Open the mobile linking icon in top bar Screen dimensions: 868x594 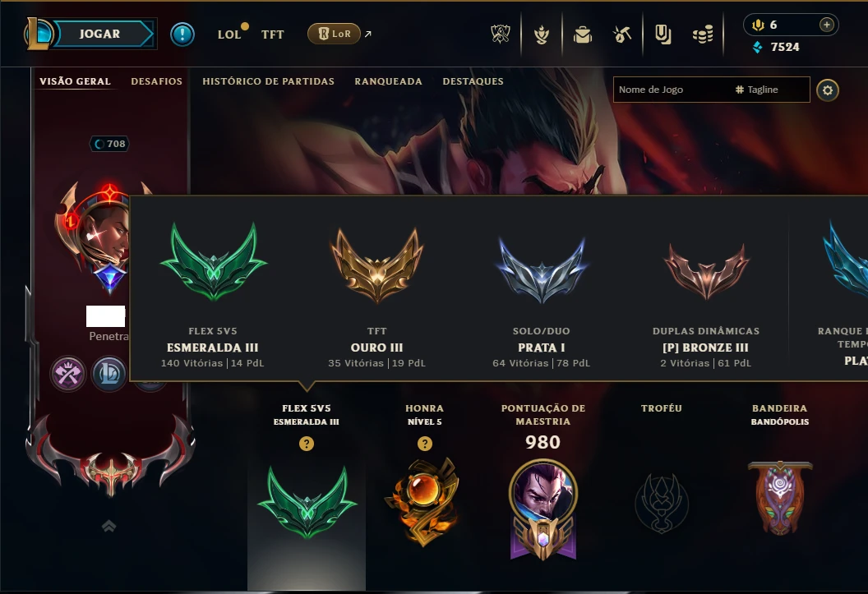click(x=663, y=35)
